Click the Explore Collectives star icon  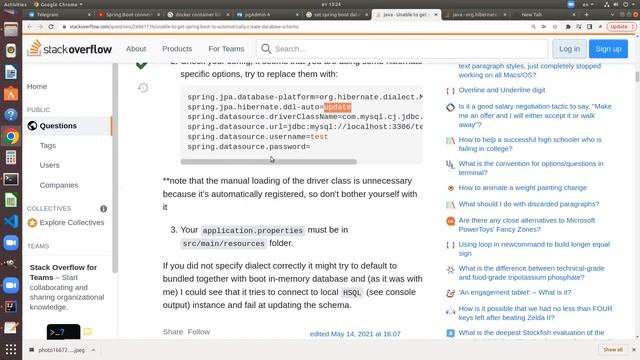click(x=32, y=222)
